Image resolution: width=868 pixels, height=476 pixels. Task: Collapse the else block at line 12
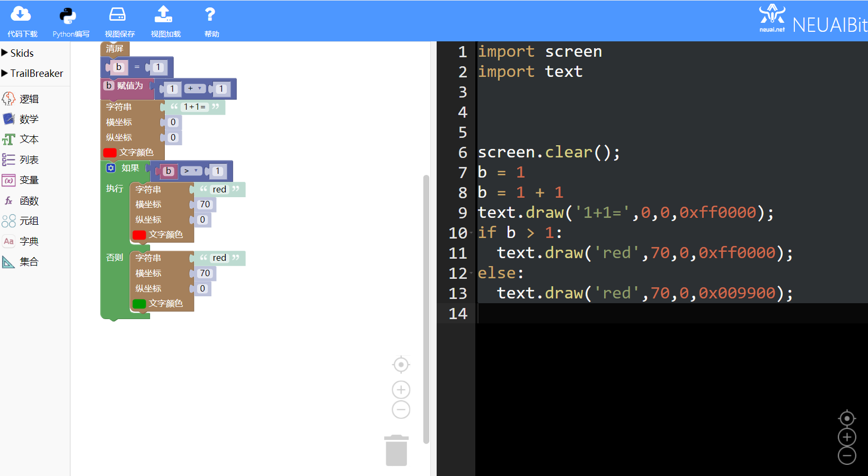click(471, 273)
